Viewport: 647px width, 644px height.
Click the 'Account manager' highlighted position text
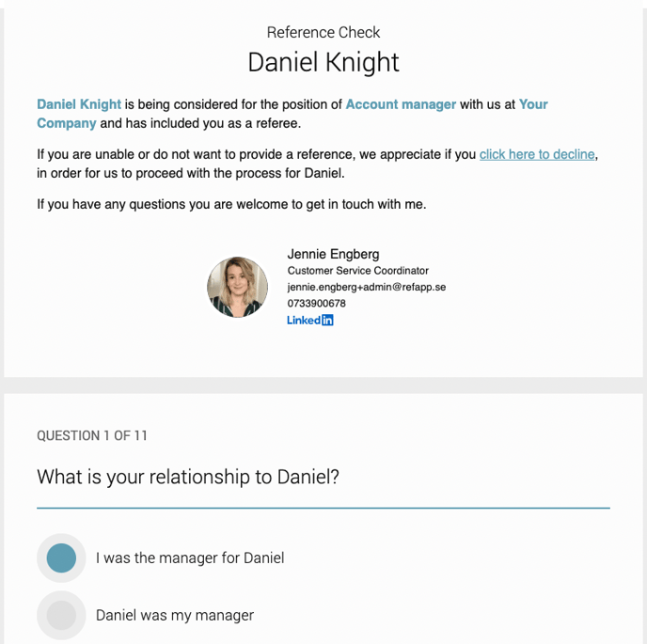(x=401, y=104)
